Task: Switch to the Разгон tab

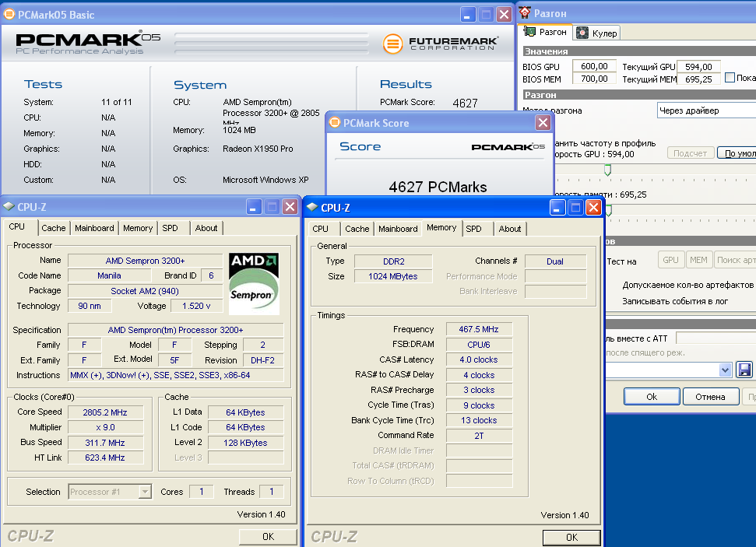Action: (547, 32)
